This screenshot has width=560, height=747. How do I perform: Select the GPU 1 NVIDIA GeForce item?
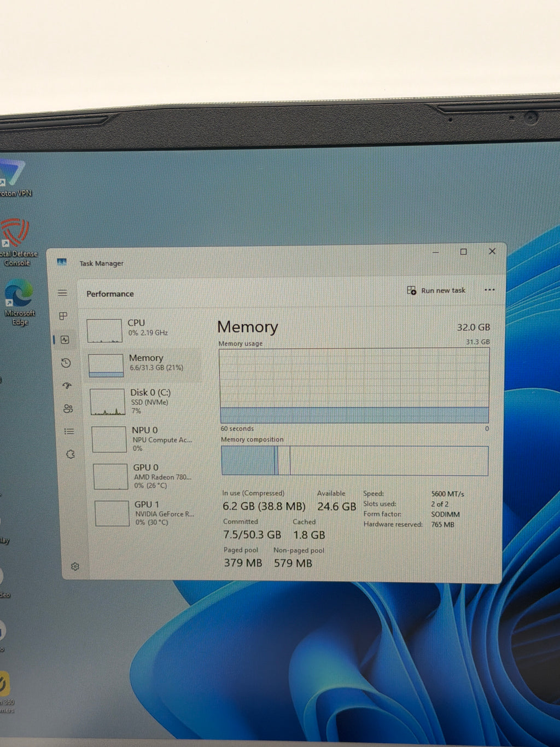tap(149, 513)
